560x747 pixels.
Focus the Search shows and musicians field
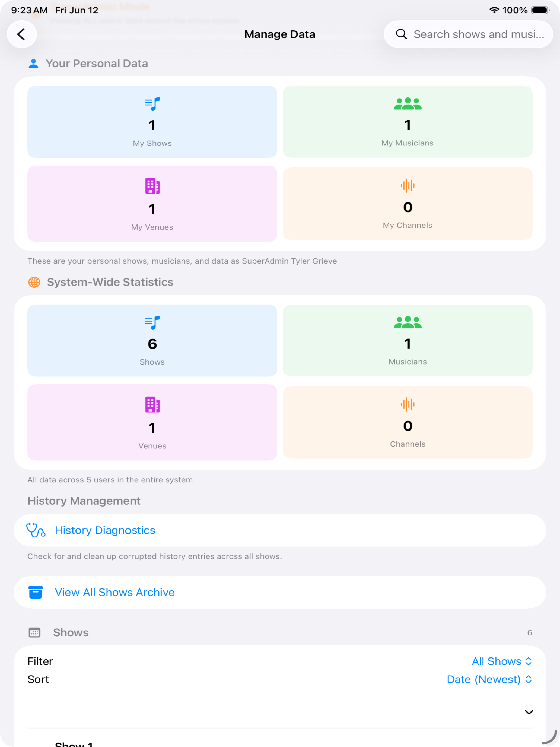tap(468, 34)
